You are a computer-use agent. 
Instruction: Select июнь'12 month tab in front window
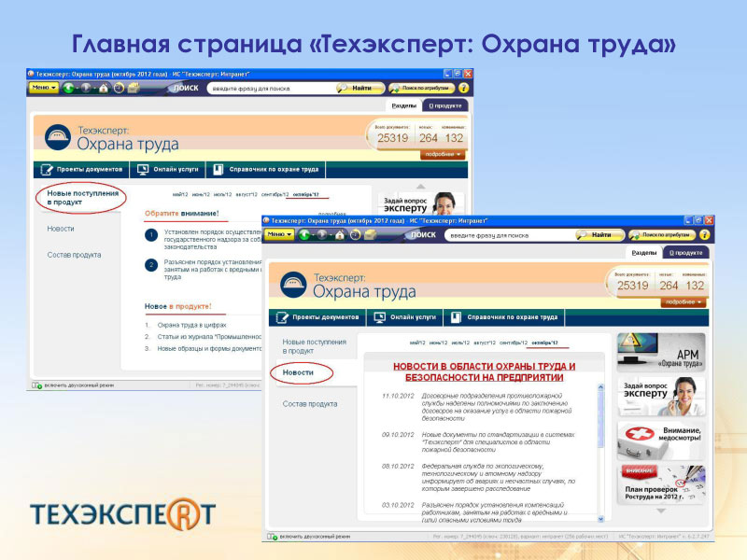(438, 343)
